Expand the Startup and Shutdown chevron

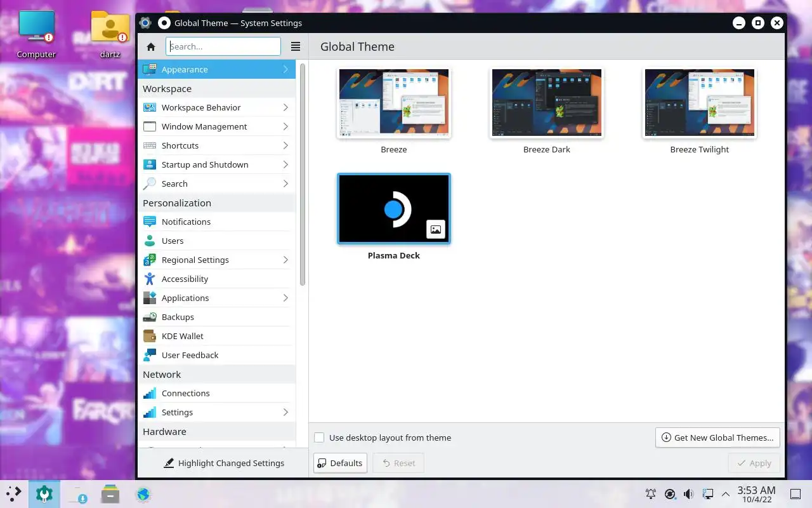pos(285,164)
